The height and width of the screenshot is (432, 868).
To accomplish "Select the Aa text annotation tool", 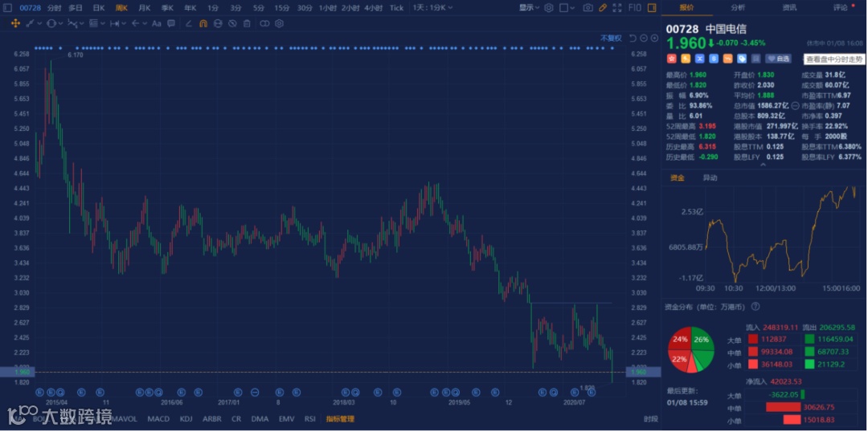I will (157, 24).
